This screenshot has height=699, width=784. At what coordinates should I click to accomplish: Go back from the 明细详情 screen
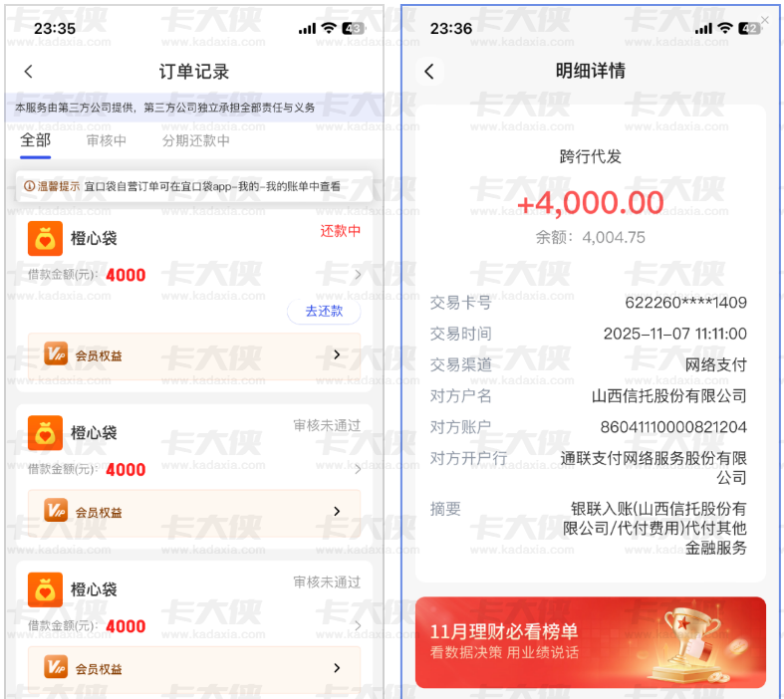tap(429, 72)
